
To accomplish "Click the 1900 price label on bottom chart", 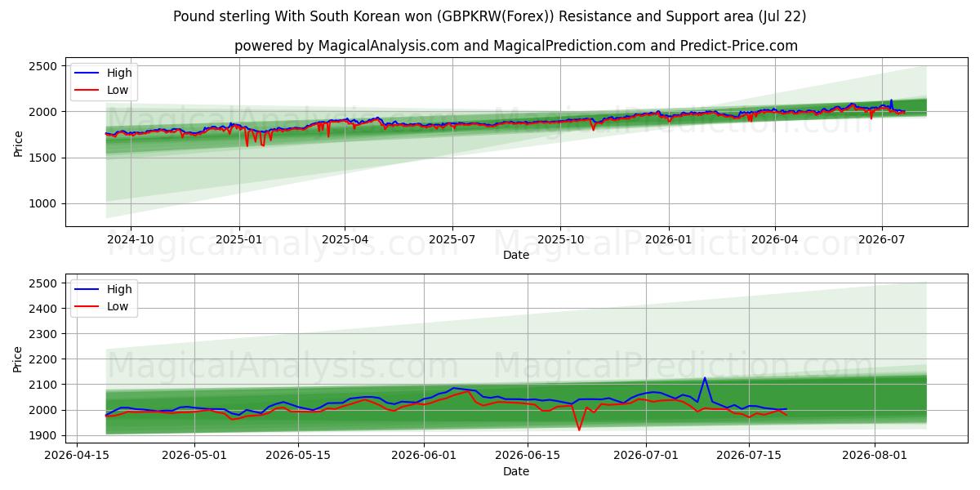I will pyautogui.click(x=44, y=435).
